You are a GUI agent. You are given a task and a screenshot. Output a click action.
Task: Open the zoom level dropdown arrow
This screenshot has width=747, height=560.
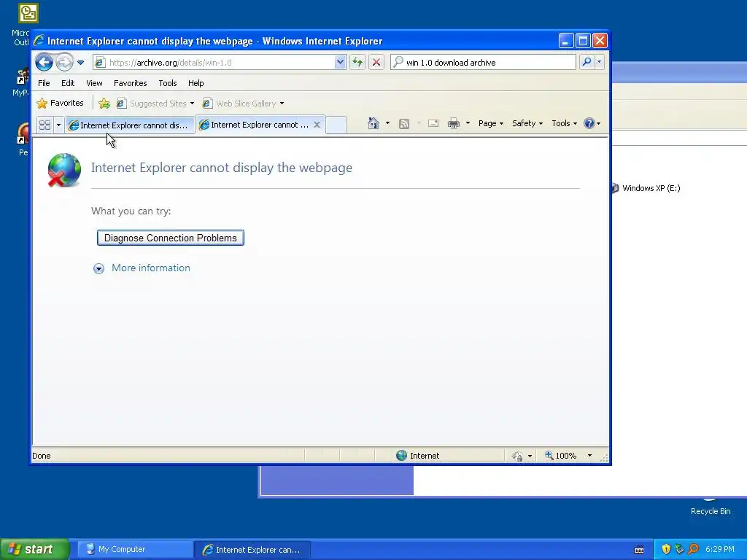(589, 456)
